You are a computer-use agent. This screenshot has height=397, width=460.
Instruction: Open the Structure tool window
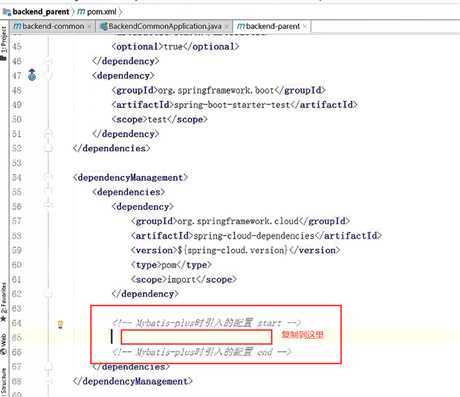(4, 381)
